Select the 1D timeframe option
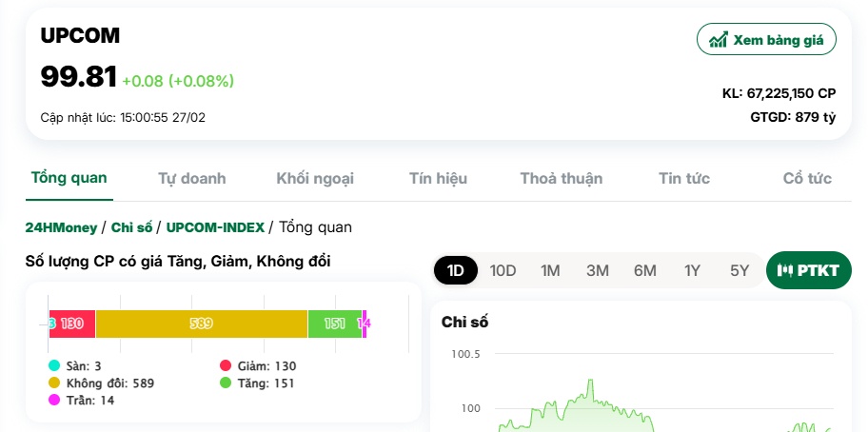This screenshot has height=432, width=868. [x=455, y=270]
